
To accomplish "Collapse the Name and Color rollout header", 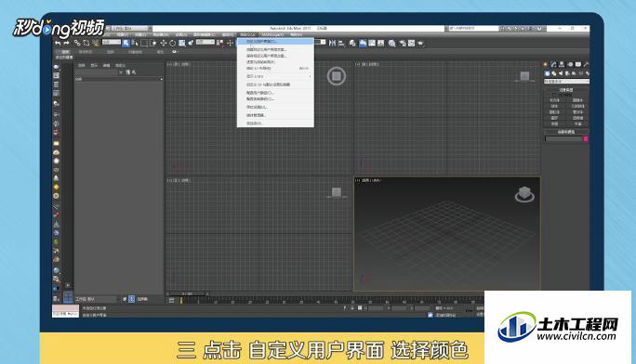I will (566, 132).
